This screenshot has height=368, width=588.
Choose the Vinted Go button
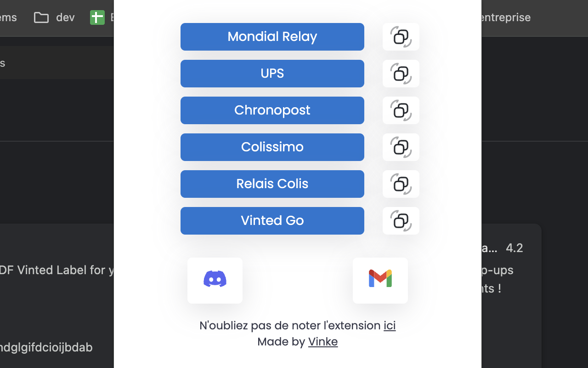272,221
